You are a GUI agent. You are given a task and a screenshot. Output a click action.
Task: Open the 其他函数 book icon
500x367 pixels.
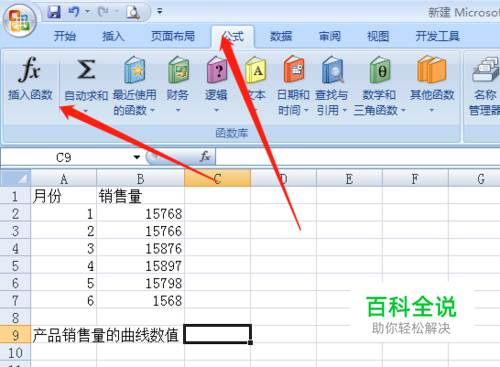(x=432, y=70)
